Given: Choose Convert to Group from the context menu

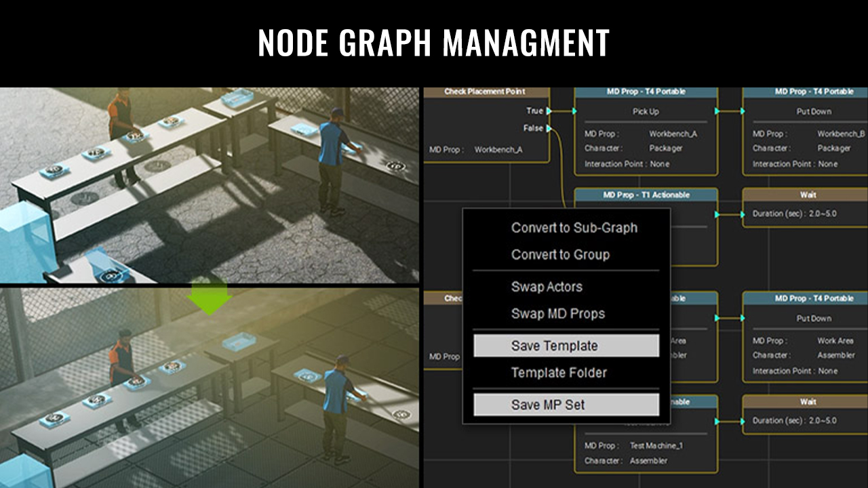Looking at the screenshot, I should click(x=560, y=255).
